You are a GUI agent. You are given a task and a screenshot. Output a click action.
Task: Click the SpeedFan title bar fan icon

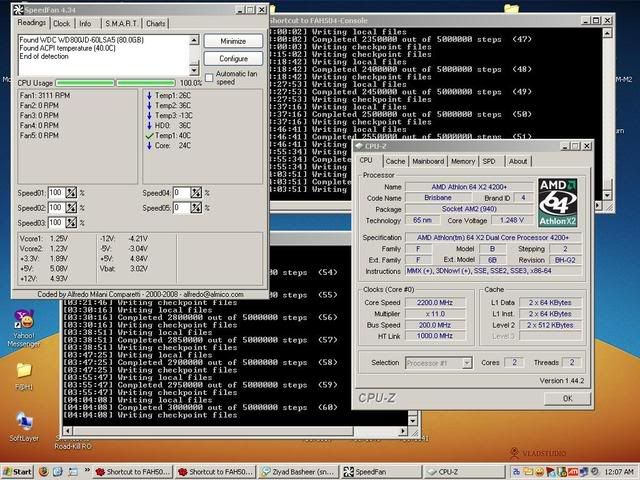coord(18,9)
